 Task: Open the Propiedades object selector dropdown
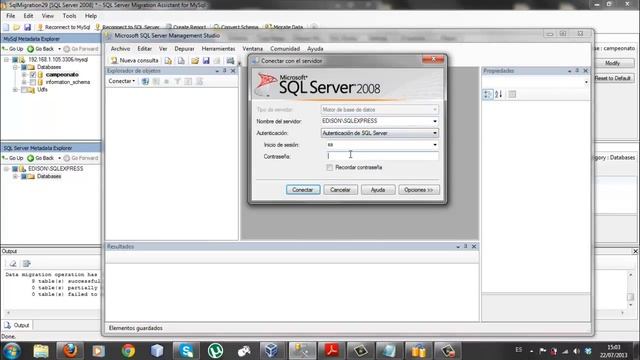(586, 82)
